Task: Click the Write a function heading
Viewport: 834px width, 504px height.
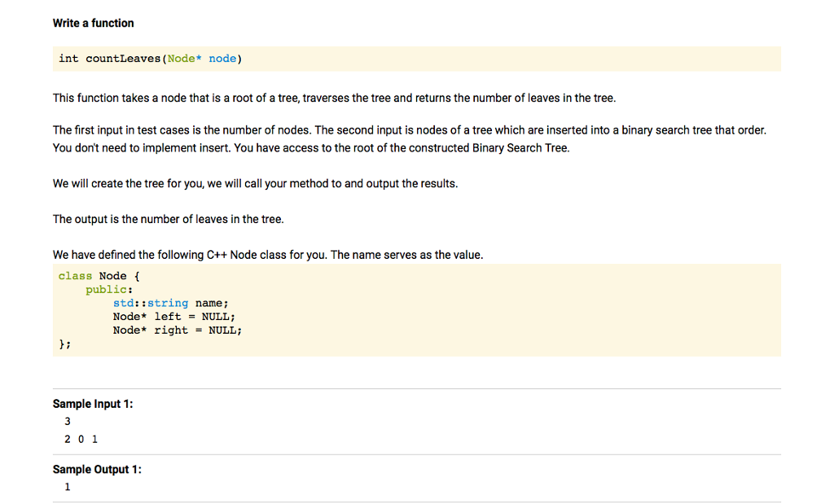Action: coord(93,23)
